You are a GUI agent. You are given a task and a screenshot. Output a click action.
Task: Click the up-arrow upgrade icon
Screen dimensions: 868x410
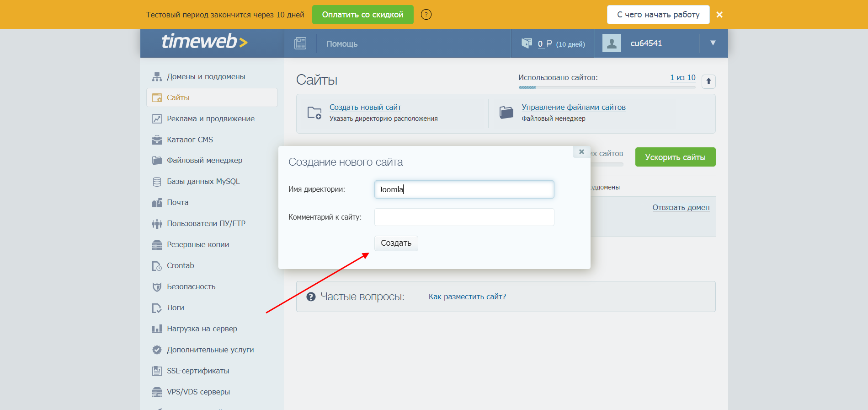click(708, 81)
